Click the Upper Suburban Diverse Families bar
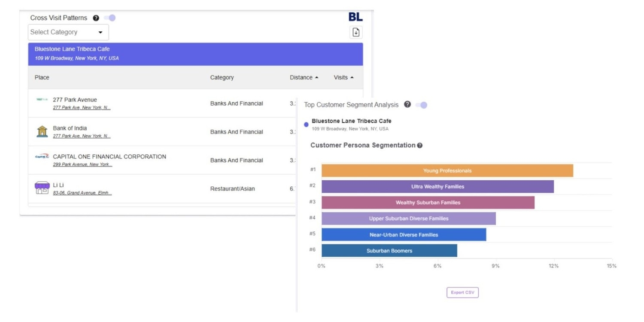Image resolution: width=644 pixels, height=322 pixels. point(409,219)
